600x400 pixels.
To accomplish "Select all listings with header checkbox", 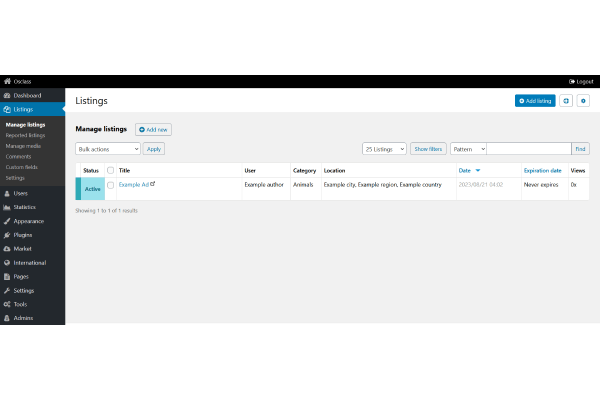I will click(x=111, y=170).
